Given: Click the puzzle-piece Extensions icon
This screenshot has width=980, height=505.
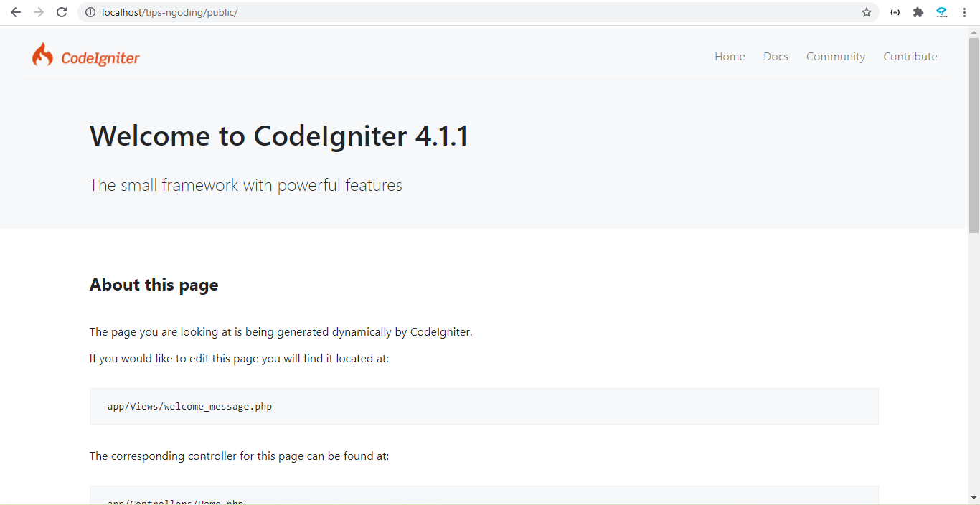Looking at the screenshot, I should point(918,12).
